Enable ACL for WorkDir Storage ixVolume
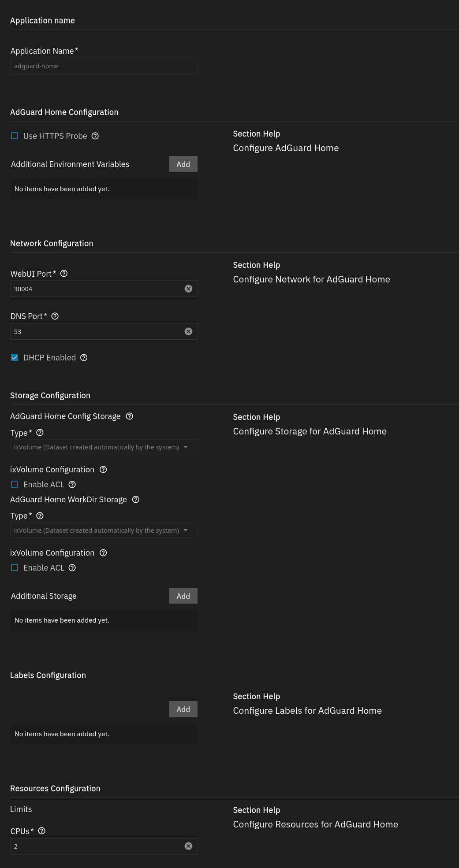 15,568
